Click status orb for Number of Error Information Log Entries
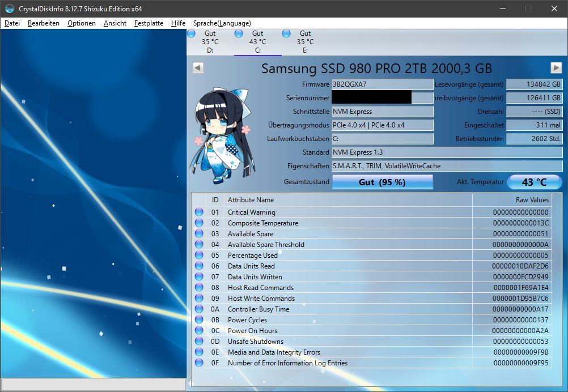Screen dimensions: 568x392 point(199,363)
